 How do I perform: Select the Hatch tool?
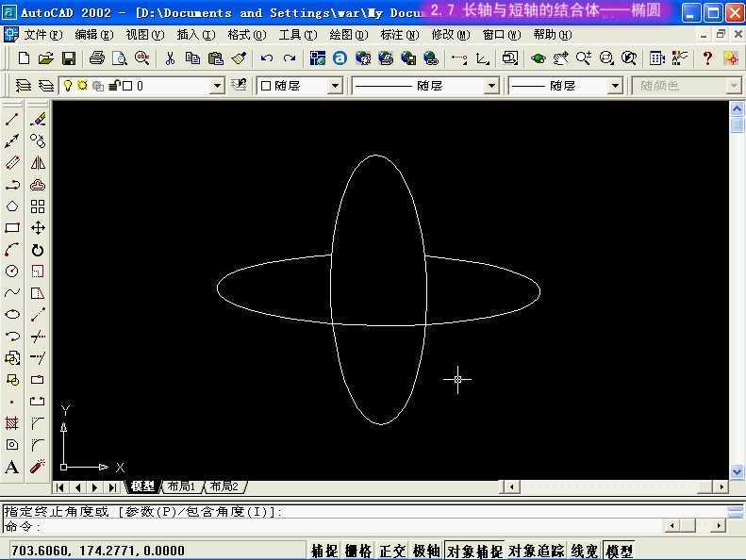click(12, 423)
